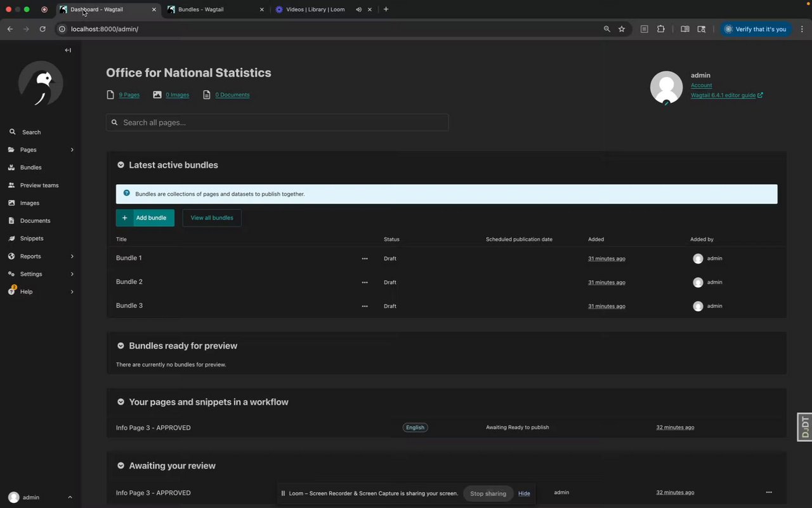This screenshot has width=812, height=508.
Task: Open the Bundle 2 title link
Action: click(x=129, y=282)
